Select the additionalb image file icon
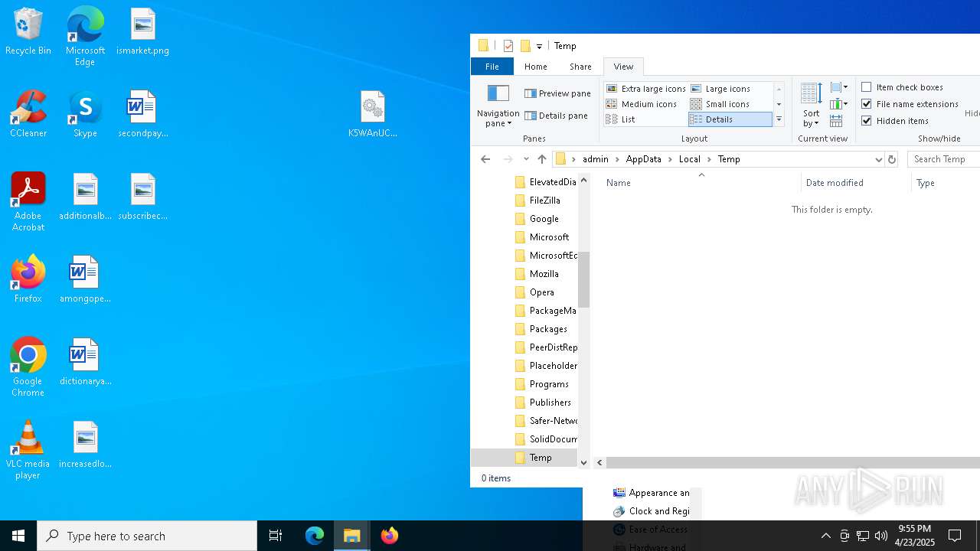 tap(85, 197)
